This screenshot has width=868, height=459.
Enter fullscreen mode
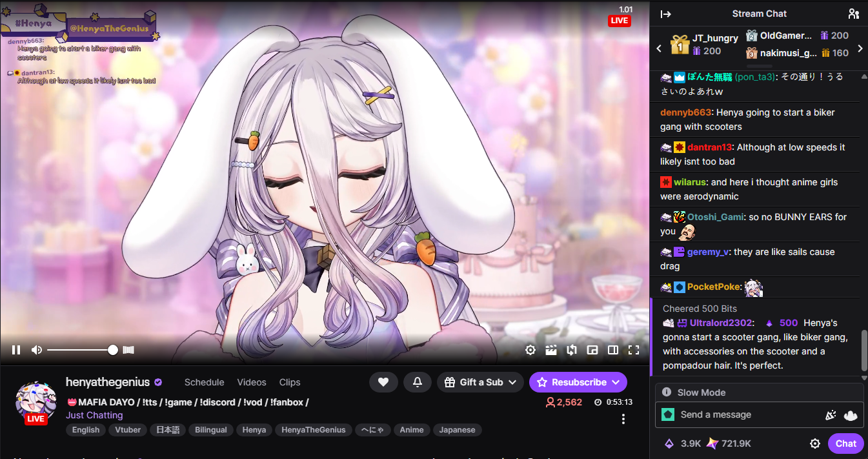[634, 350]
